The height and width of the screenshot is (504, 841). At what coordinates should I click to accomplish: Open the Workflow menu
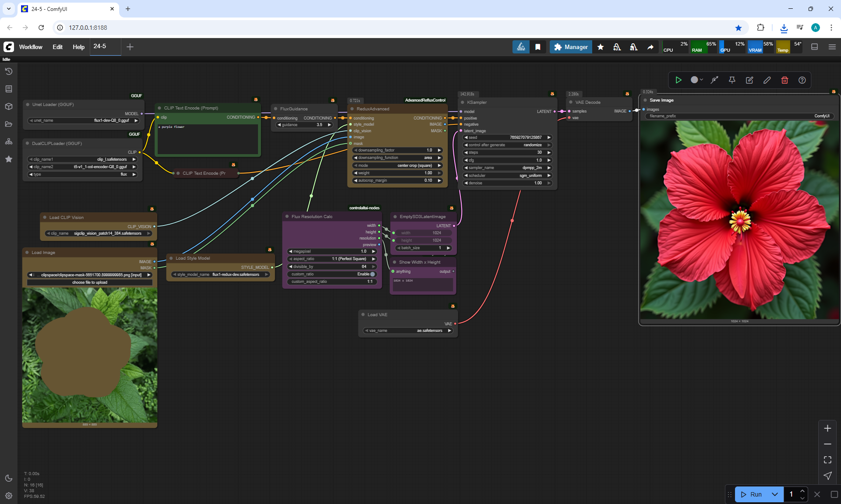[31, 47]
